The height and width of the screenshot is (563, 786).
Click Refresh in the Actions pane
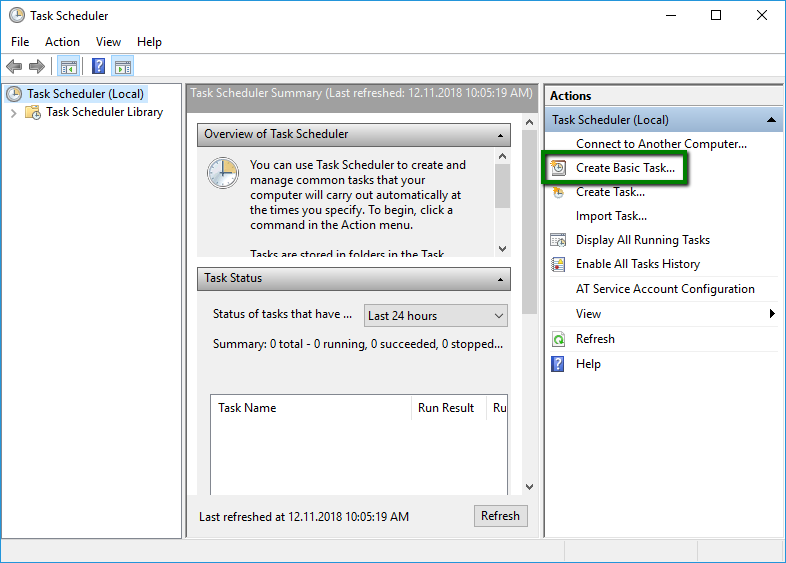(x=595, y=339)
